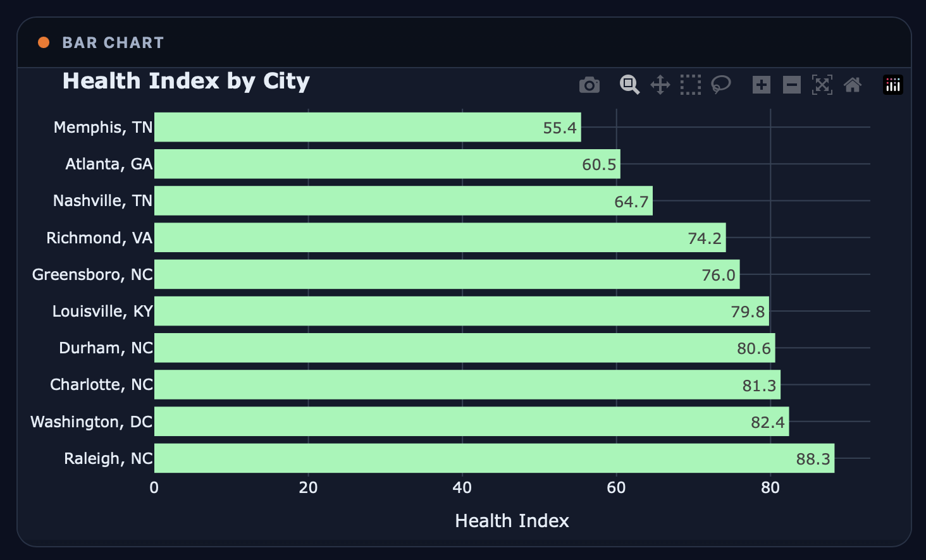Click the 'Health Index' axis label

512,521
